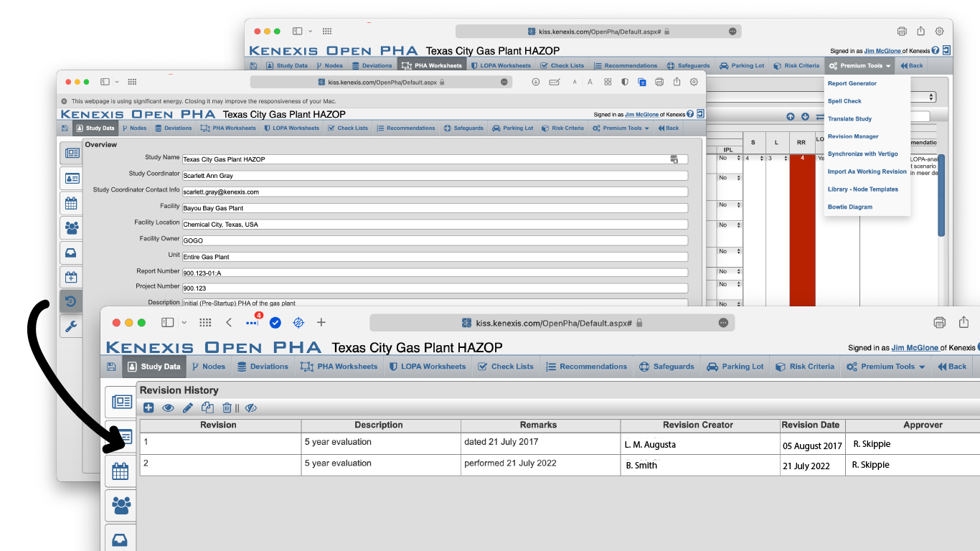Click sign-out icon in Overview window header
Screen dimensions: 980x551
[701, 114]
